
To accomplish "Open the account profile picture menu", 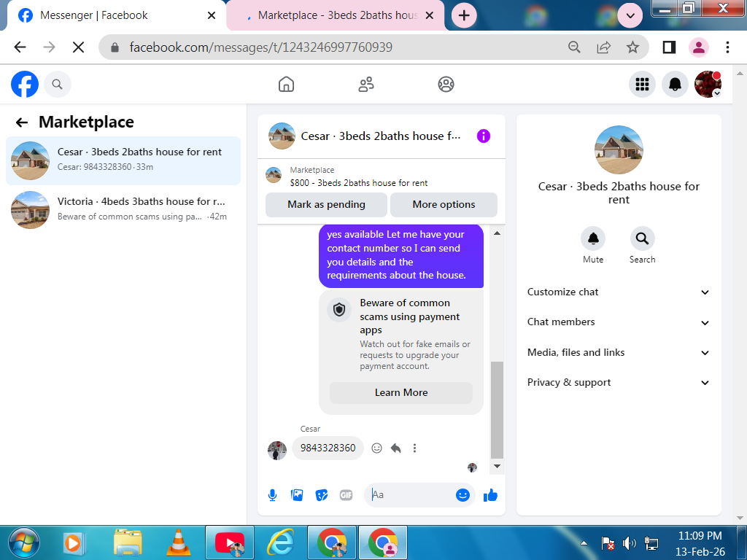I will (x=708, y=85).
